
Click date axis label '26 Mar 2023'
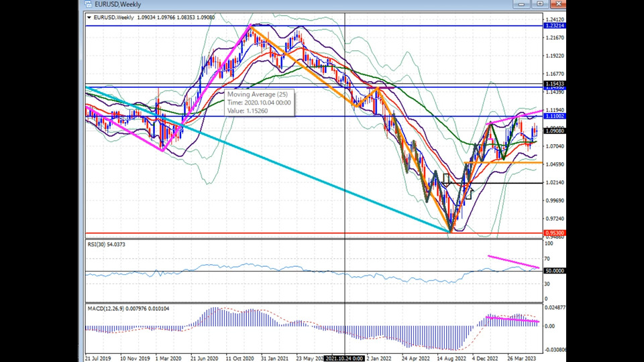[x=522, y=358]
